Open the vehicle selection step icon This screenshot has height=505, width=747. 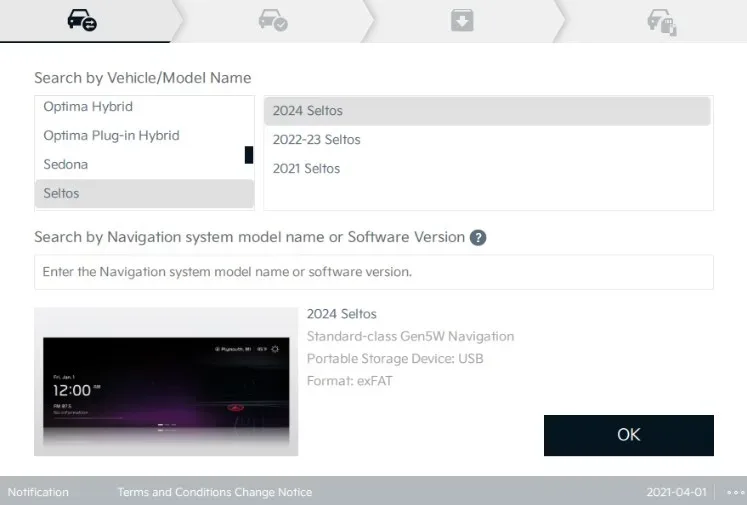coord(82,20)
